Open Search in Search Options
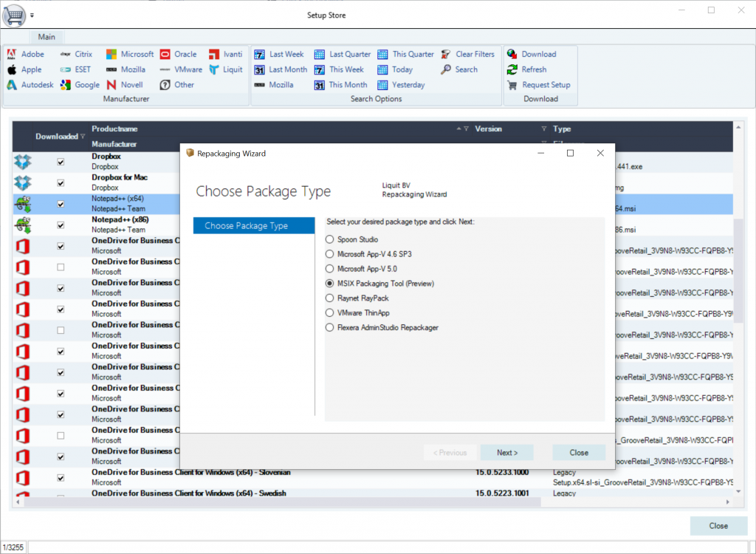This screenshot has height=554, width=756. [x=459, y=69]
